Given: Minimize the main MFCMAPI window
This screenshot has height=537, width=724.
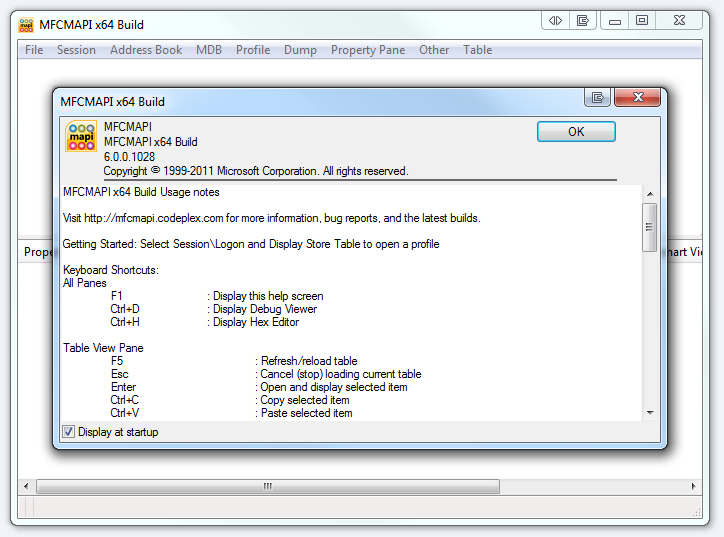Looking at the screenshot, I should pyautogui.click(x=615, y=20).
